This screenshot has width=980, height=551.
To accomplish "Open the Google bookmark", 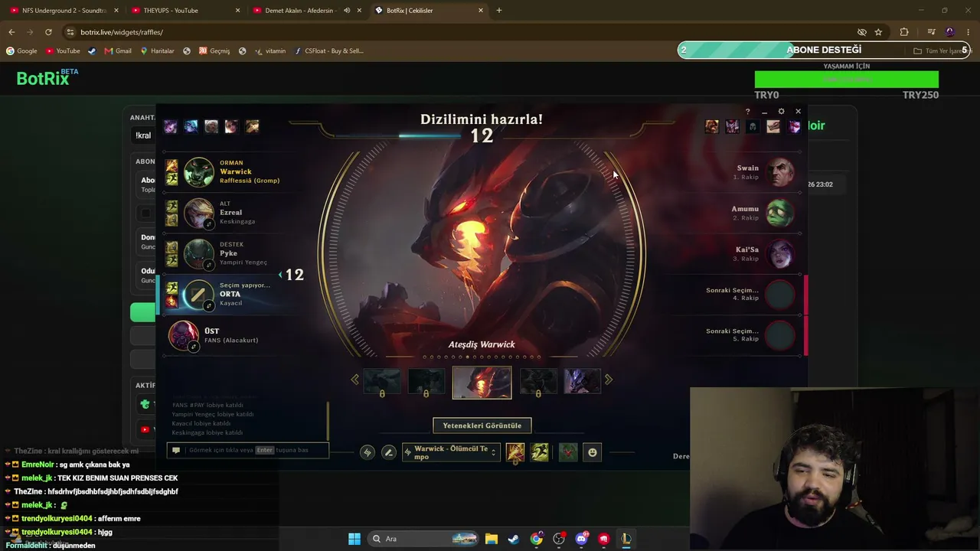I will click(x=21, y=51).
